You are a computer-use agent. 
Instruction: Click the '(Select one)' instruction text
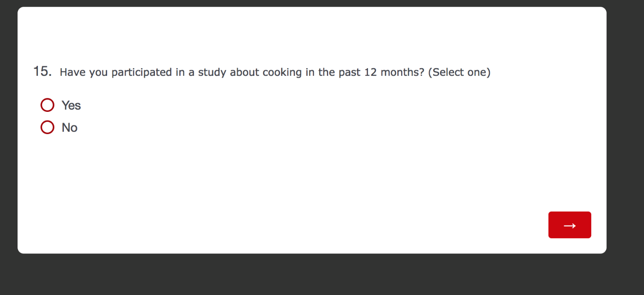[459, 72]
